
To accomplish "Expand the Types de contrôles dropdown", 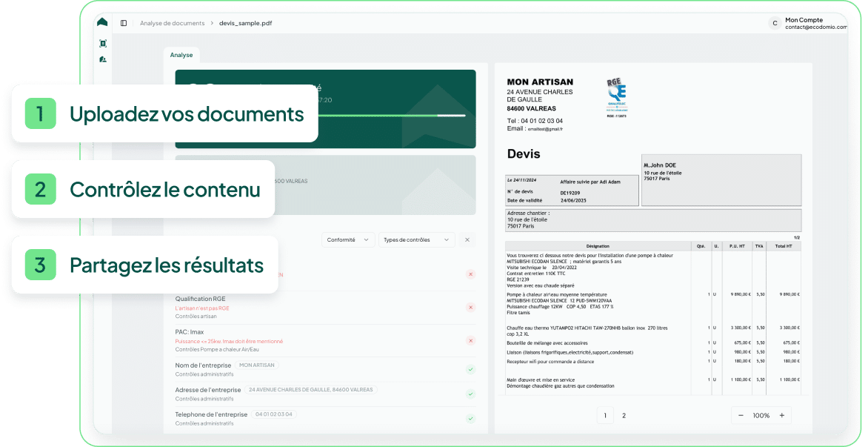I will [416, 239].
